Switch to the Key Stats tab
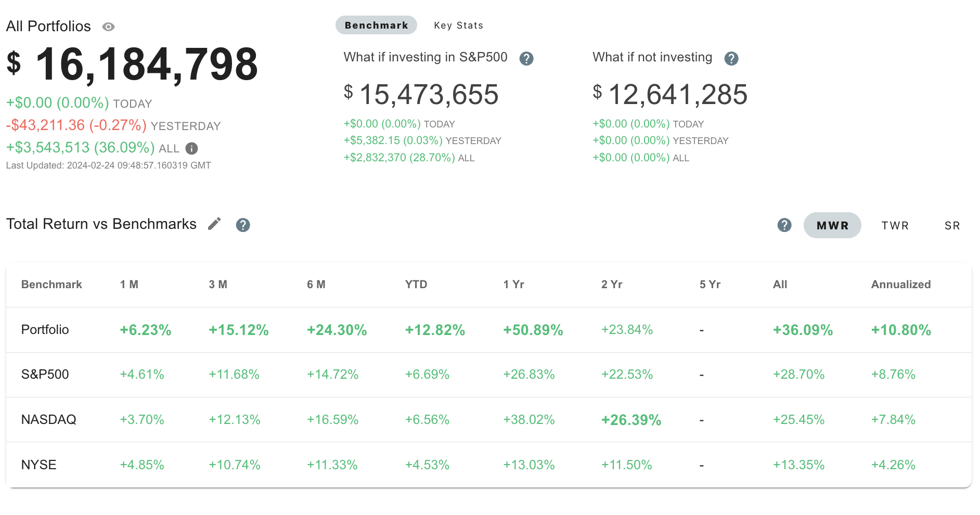Screen dimensions: 980x515 pos(458,25)
